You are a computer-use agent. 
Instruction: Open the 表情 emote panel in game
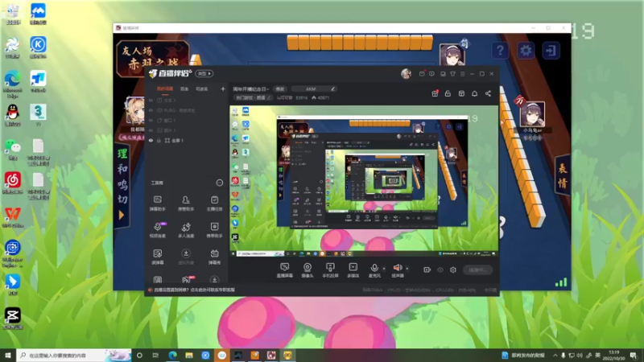[x=562, y=175]
